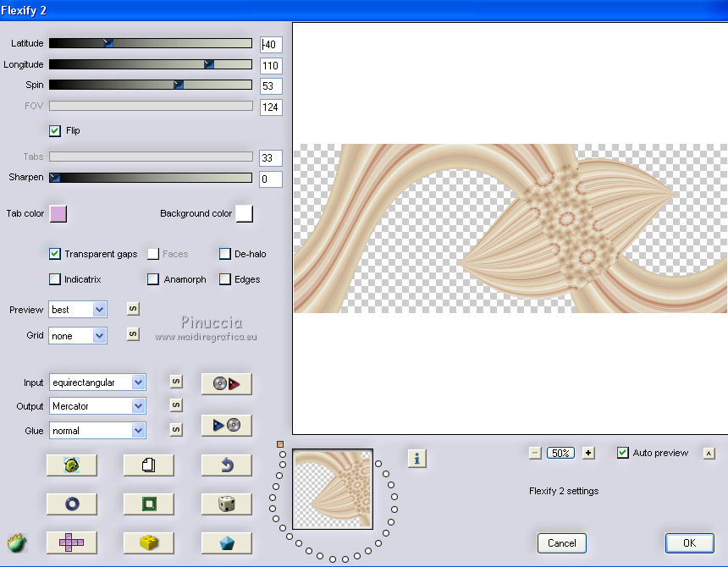Click the orange square above the dial

tap(280, 444)
